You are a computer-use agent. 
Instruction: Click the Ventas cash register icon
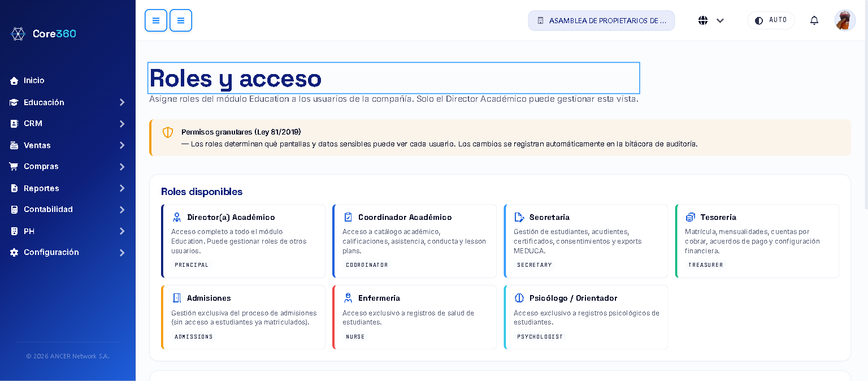click(14, 145)
